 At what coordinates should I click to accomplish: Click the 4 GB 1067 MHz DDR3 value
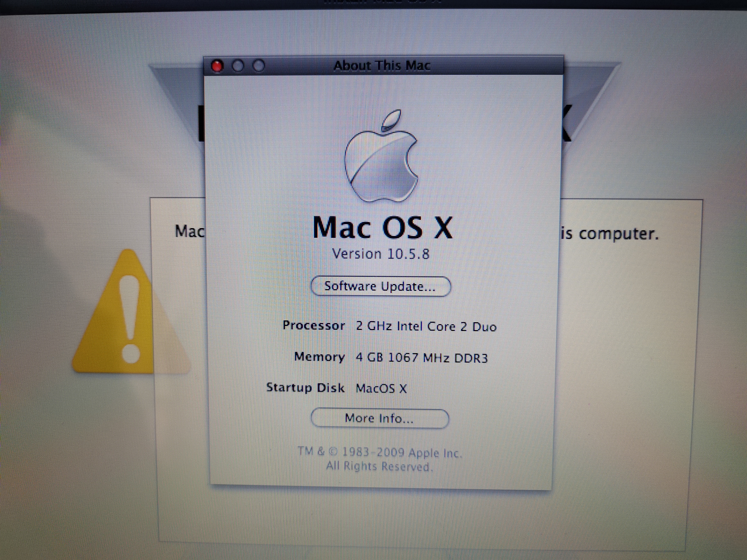click(x=422, y=357)
